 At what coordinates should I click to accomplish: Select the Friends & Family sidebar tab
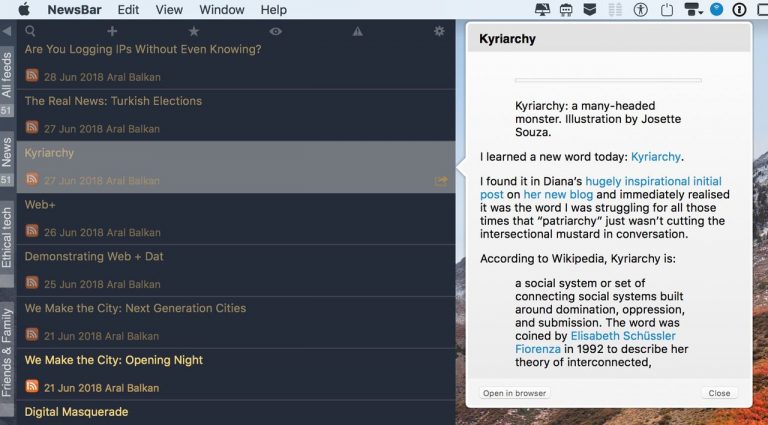[7, 351]
